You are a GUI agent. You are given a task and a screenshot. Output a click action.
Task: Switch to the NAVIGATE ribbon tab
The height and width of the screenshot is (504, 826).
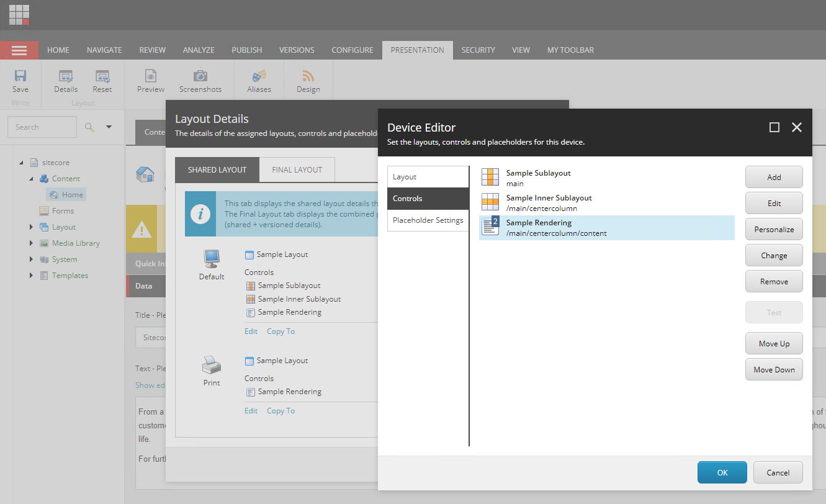click(x=104, y=50)
